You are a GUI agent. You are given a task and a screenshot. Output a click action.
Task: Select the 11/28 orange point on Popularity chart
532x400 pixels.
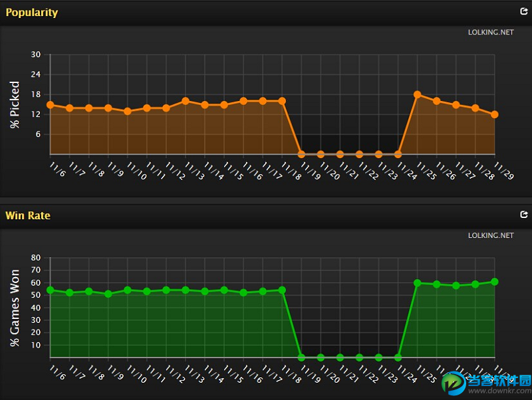pos(475,108)
